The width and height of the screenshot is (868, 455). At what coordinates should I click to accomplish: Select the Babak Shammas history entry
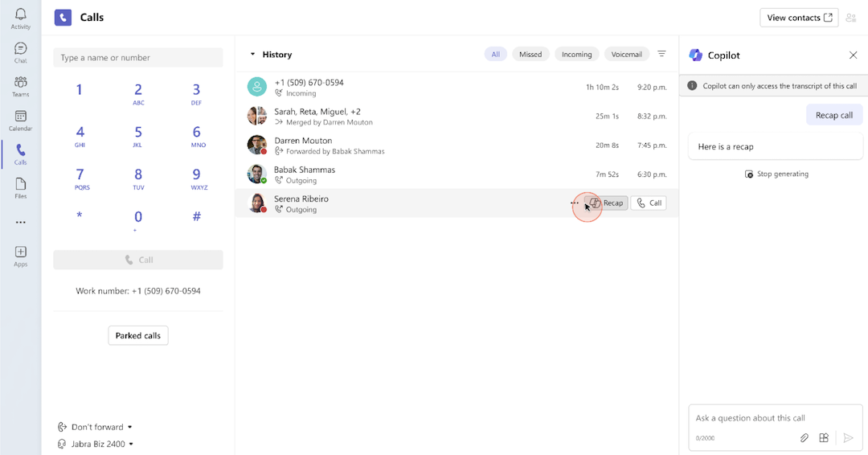coord(457,174)
